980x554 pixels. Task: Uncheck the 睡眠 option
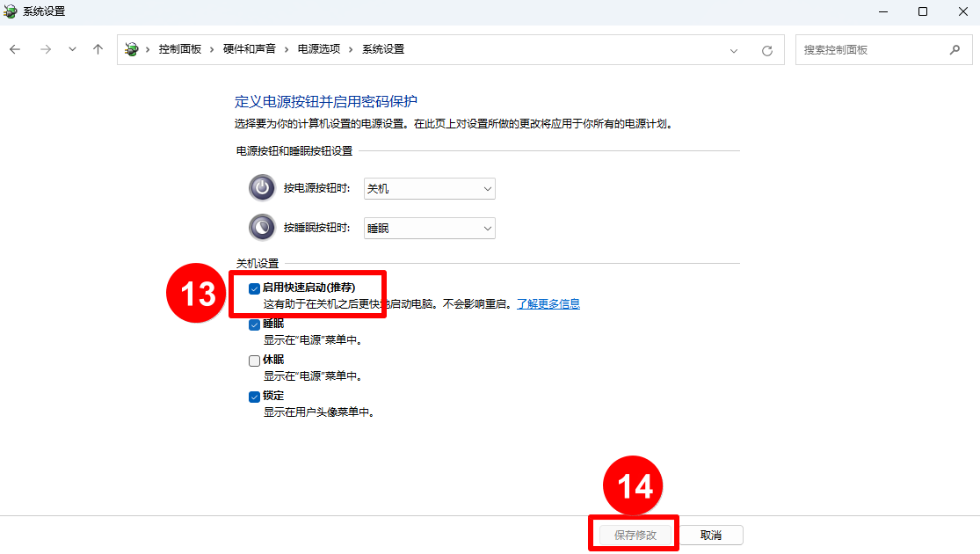[254, 324]
